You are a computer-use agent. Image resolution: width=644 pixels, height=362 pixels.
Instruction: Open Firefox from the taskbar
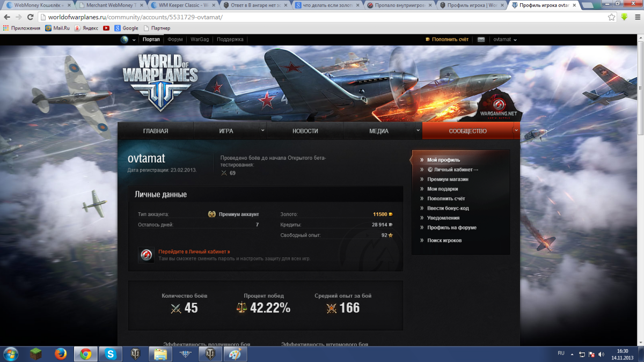(x=61, y=354)
